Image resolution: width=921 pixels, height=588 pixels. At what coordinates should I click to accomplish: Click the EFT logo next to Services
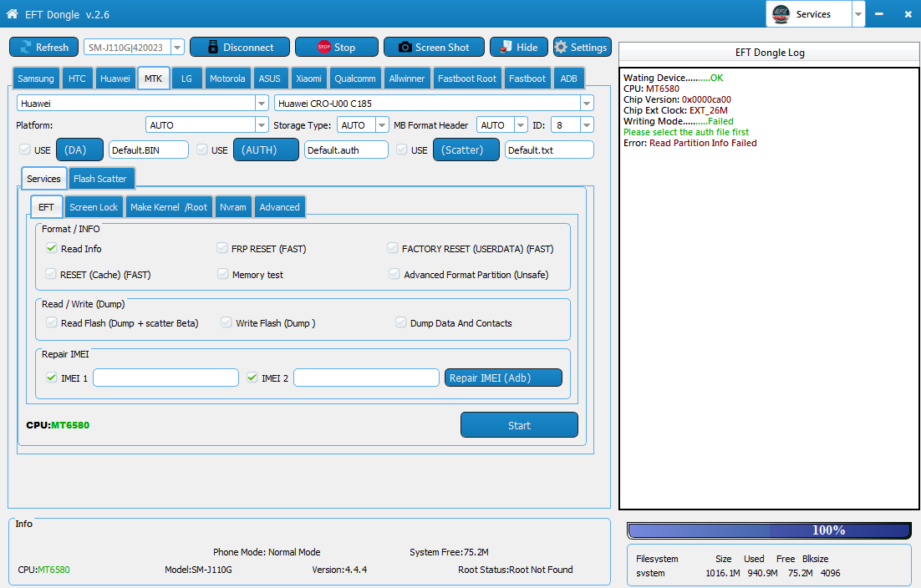[x=781, y=13]
